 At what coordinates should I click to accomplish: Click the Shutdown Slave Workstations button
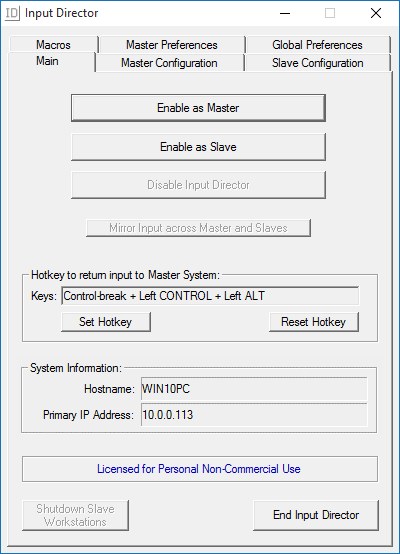[x=75, y=515]
